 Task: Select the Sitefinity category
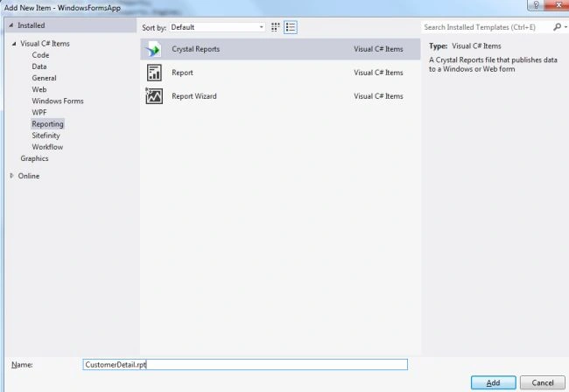pos(46,136)
